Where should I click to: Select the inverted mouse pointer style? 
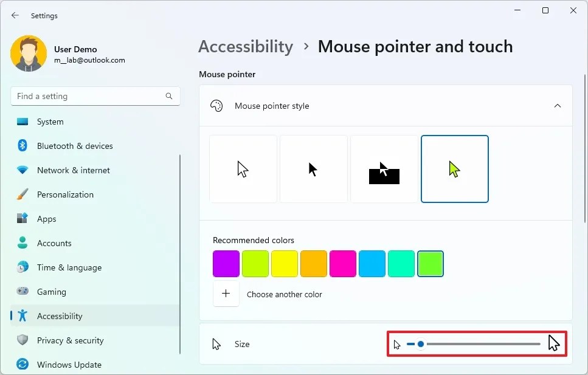(384, 168)
